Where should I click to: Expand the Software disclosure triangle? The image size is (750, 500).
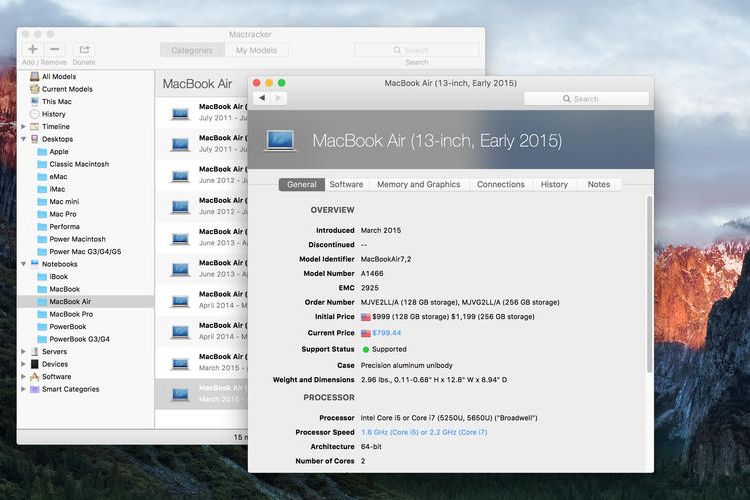23,376
